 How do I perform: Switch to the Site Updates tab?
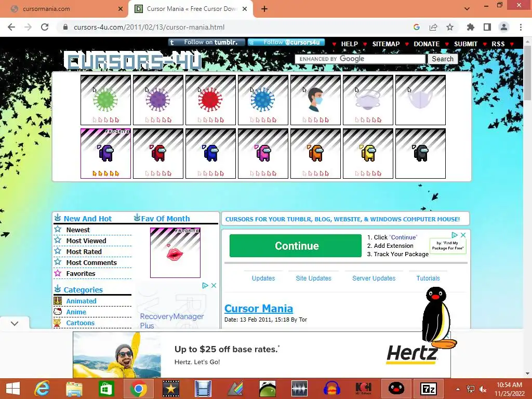click(x=313, y=278)
